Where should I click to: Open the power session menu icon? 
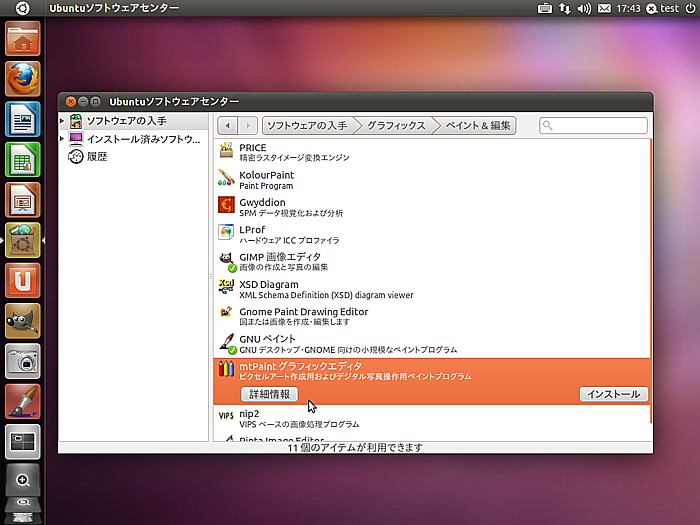pos(690,8)
